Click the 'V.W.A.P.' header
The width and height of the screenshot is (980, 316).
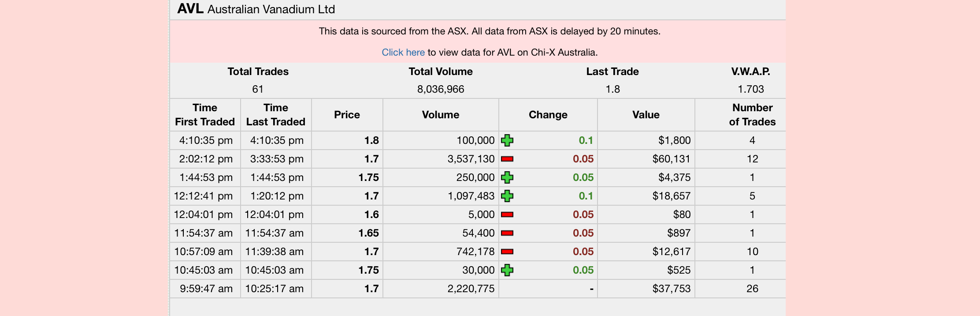pos(751,71)
